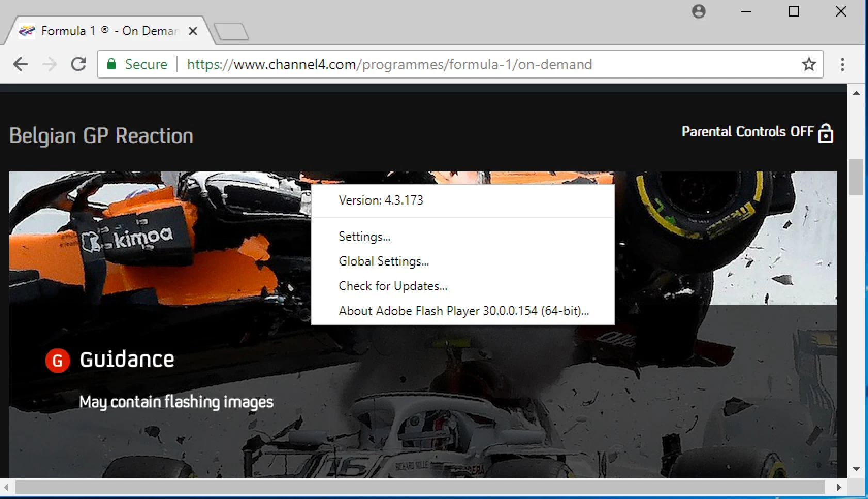Open the Chrome three-dot menu
The width and height of the screenshot is (868, 499).
pyautogui.click(x=843, y=65)
